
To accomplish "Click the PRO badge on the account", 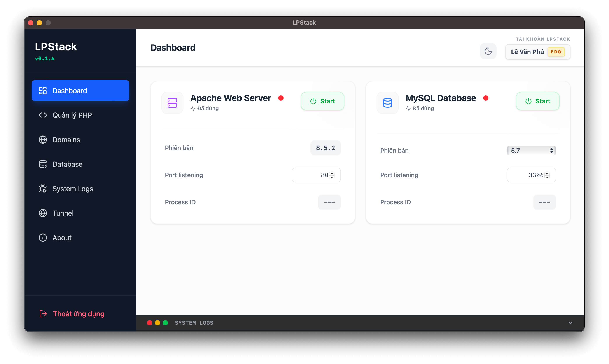I will tap(556, 52).
